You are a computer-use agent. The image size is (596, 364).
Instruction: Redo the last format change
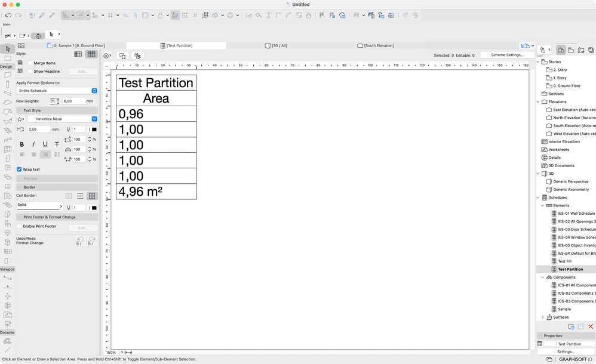[92, 241]
